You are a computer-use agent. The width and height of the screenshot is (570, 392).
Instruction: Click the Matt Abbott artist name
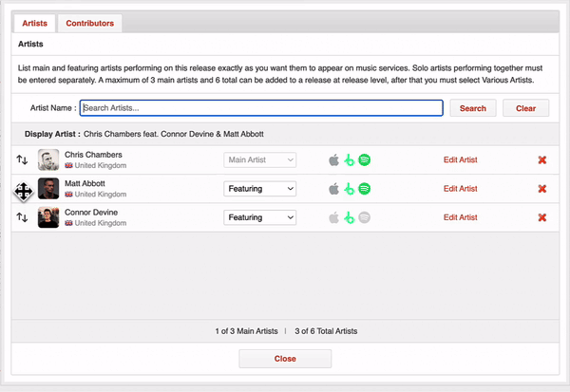point(85,183)
